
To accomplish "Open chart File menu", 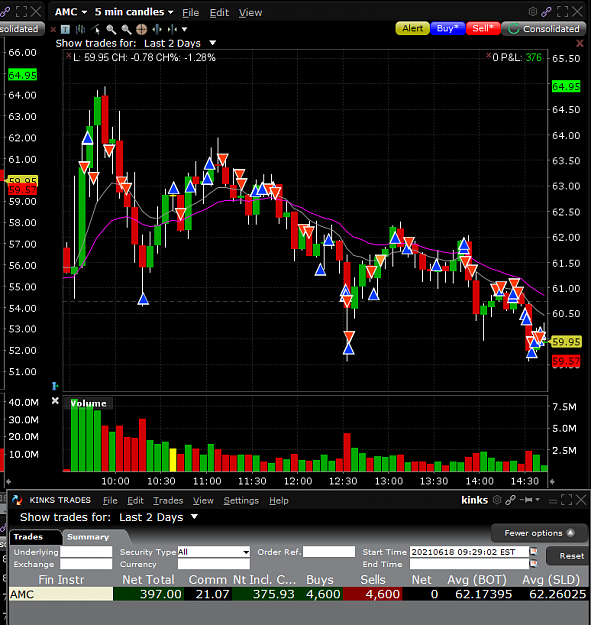I will pos(190,13).
